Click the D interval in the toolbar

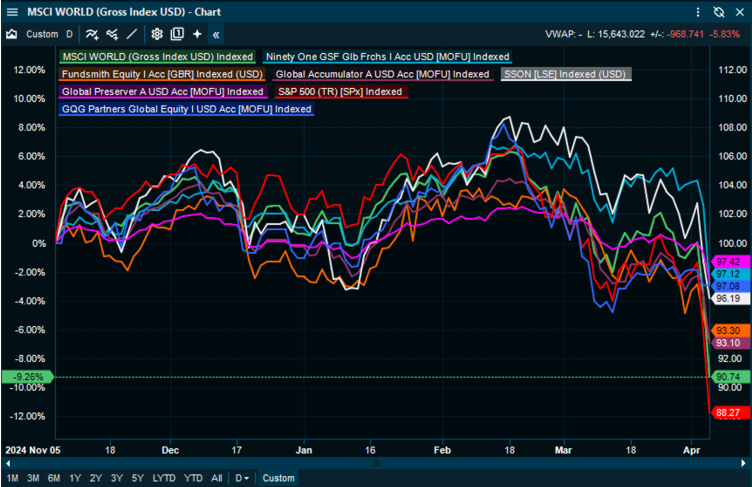(70, 34)
